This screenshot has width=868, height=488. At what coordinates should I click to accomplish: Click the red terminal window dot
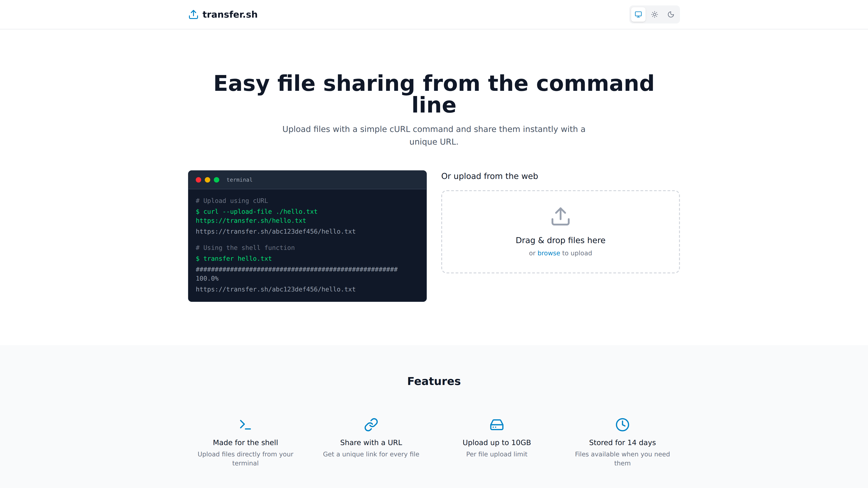tap(198, 180)
